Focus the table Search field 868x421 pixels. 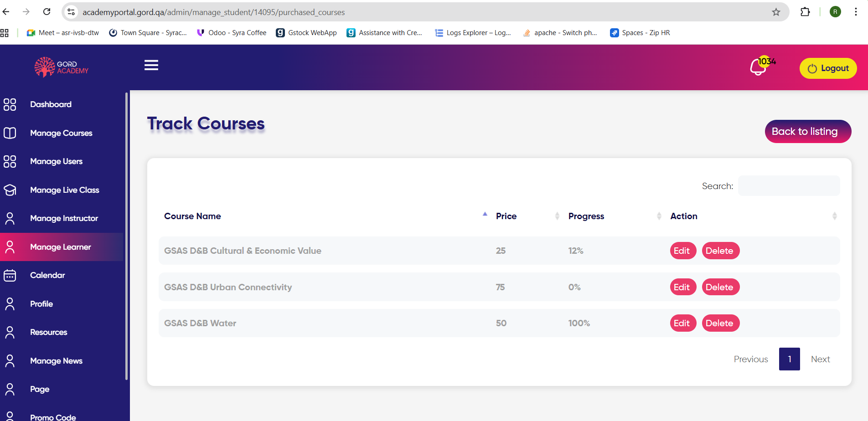click(x=789, y=186)
